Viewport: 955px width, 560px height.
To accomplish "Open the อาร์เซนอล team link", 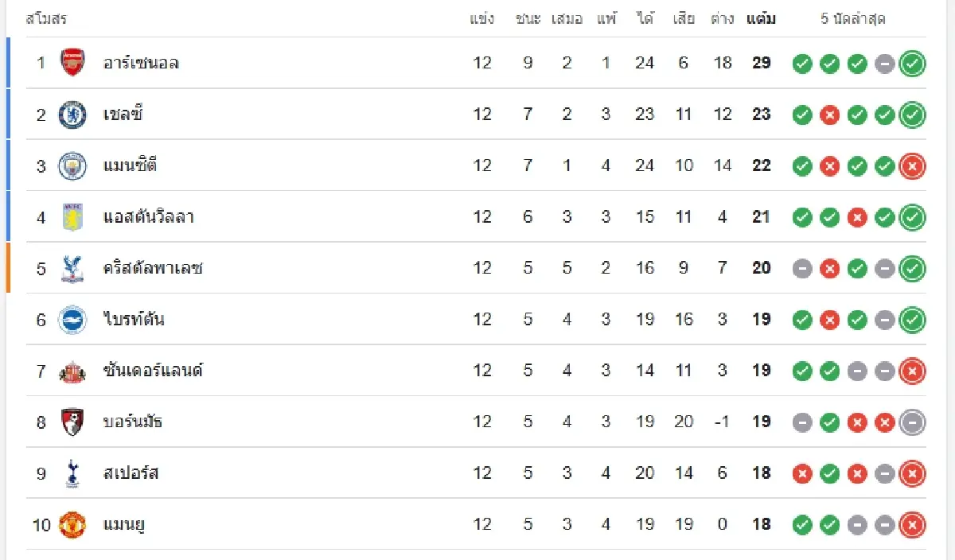I will tap(141, 63).
